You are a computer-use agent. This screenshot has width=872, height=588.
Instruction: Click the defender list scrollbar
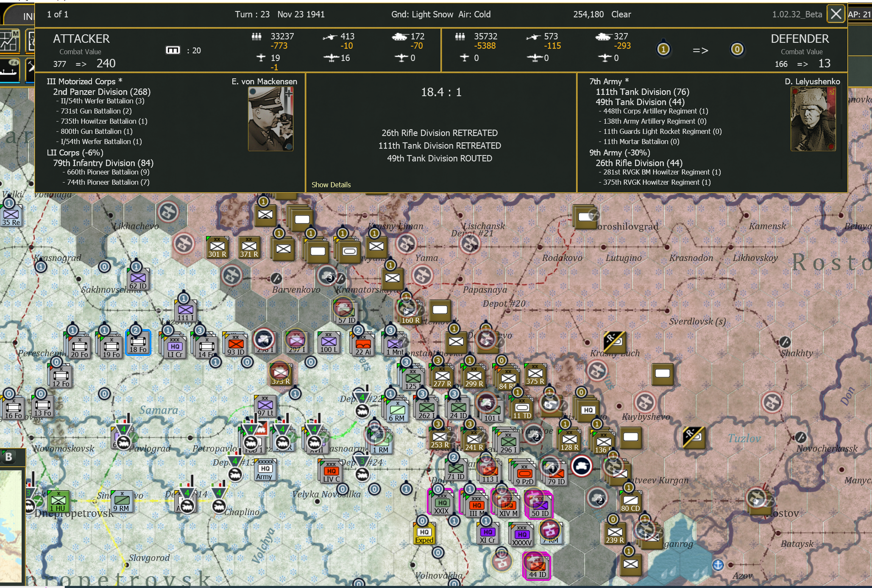click(842, 131)
